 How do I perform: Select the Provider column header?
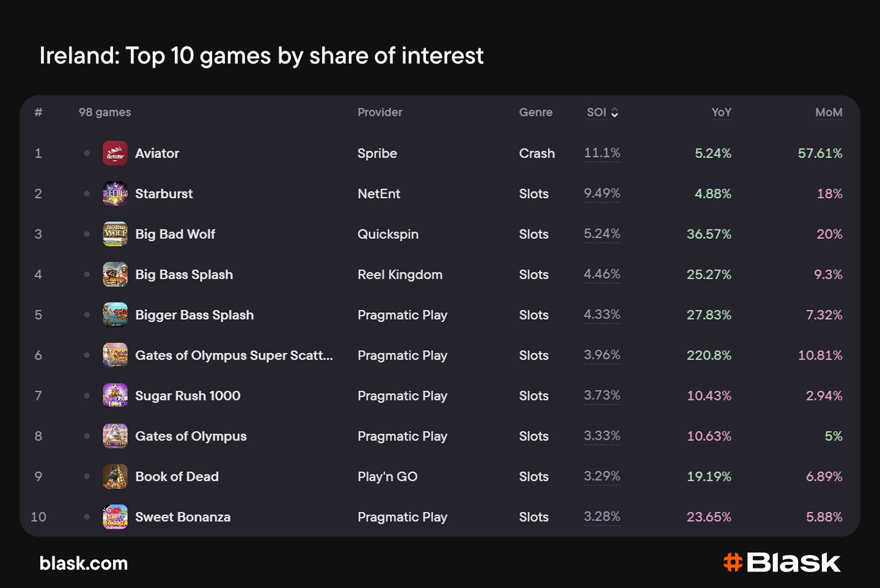[x=380, y=112]
